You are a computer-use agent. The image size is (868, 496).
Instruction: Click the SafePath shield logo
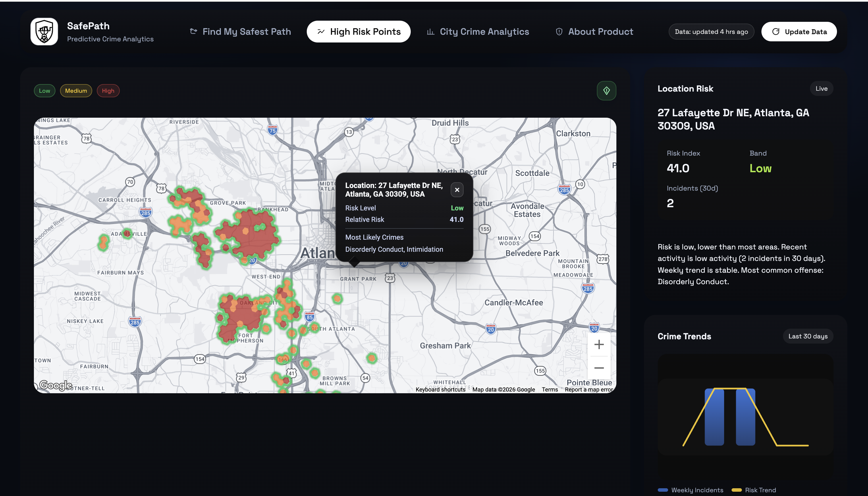(44, 31)
